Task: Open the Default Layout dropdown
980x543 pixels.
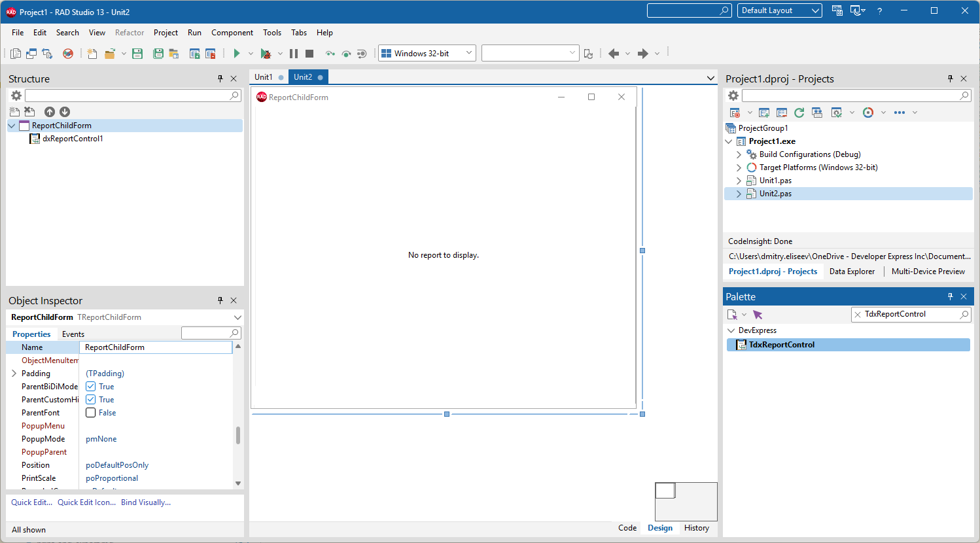Action: click(780, 10)
